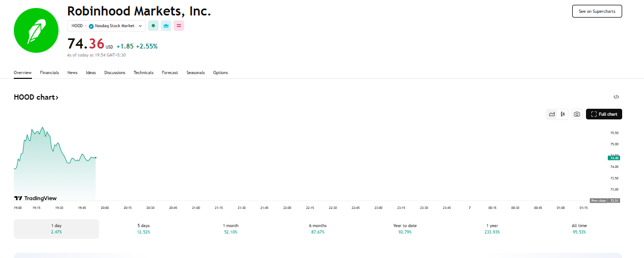Viewport: 644px width, 258px height.
Task: Go to the News tab
Action: click(72, 72)
